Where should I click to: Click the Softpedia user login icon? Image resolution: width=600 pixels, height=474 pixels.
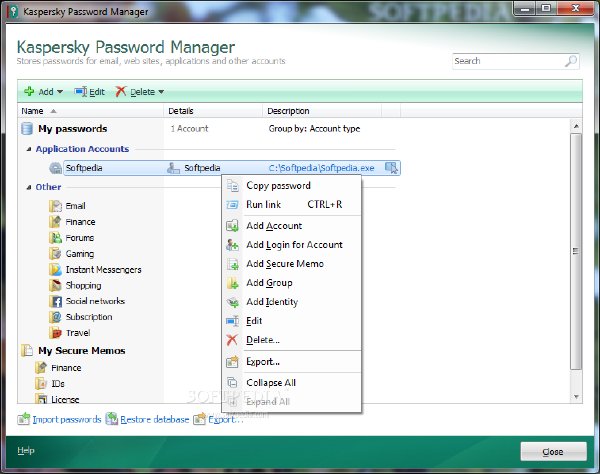(x=173, y=168)
